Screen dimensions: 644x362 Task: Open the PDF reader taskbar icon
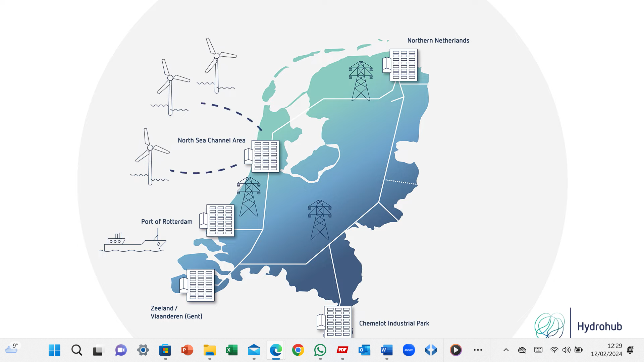342,350
